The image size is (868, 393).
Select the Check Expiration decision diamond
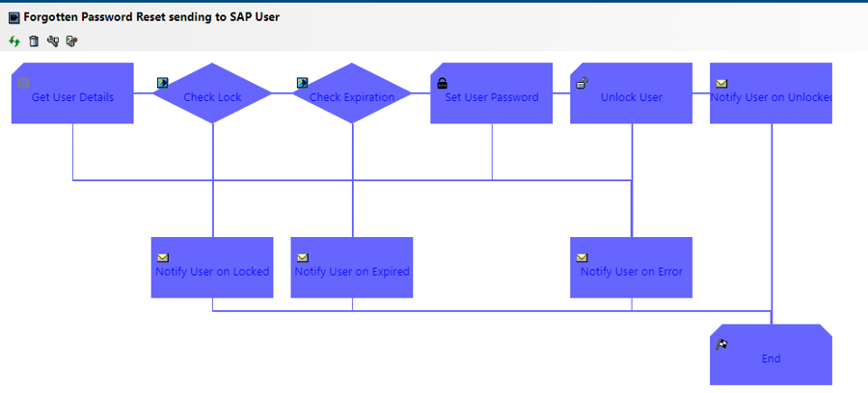point(352,97)
